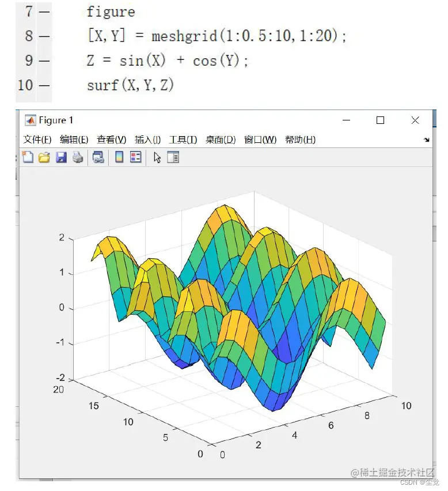Click the y-axis tick label 20
Image resolution: width=448 pixels, height=491 pixels.
(59, 390)
